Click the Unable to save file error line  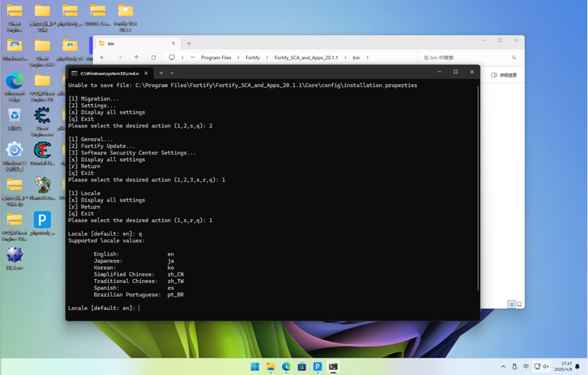243,85
